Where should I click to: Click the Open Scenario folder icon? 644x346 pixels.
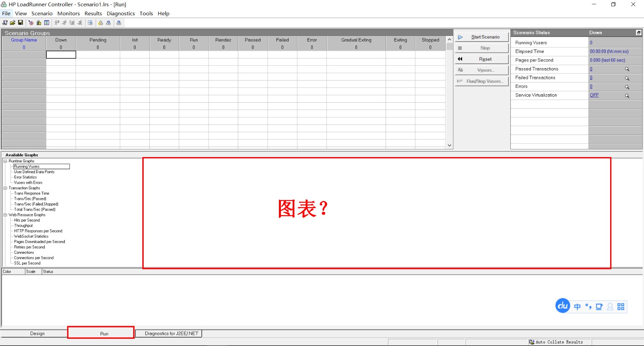click(x=12, y=23)
